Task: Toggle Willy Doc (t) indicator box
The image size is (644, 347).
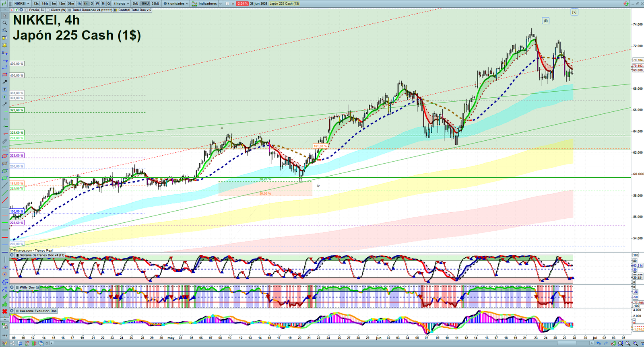Action: 17,287
